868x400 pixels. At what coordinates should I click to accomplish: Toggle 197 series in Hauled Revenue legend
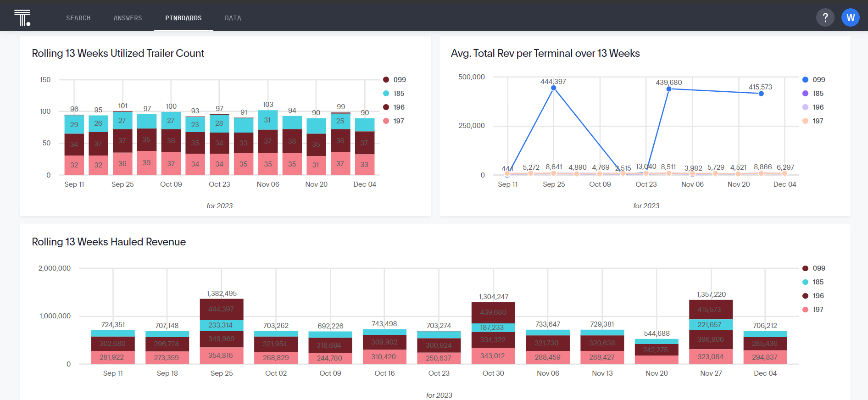pos(813,310)
